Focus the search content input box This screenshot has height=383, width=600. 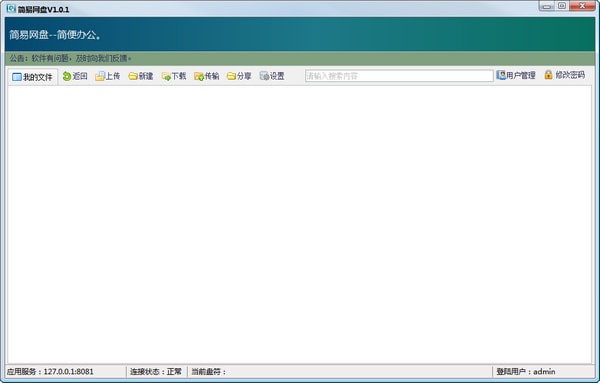[x=399, y=76]
